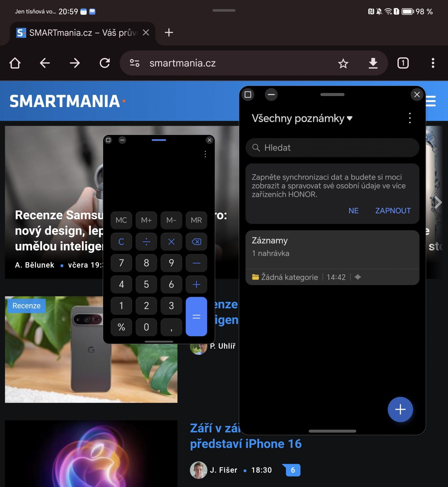Open Apple event article thumbnail
The width and height of the screenshot is (448, 487).
point(91,454)
